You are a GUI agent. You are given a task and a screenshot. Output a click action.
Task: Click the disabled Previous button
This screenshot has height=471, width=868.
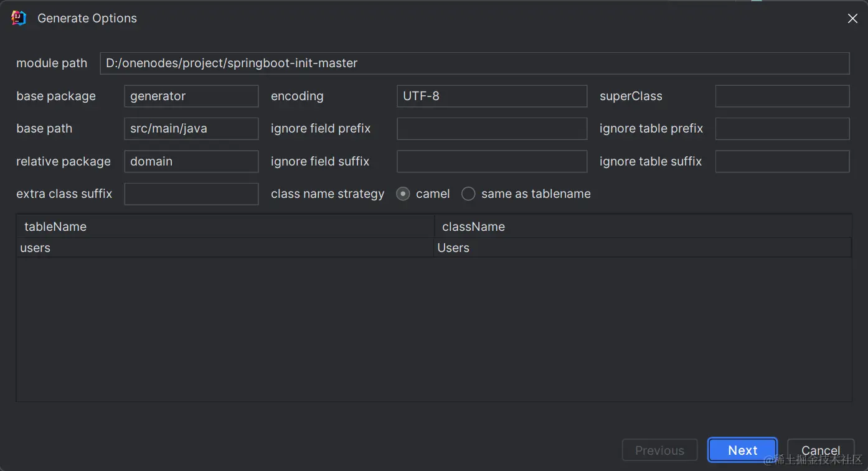coord(659,450)
